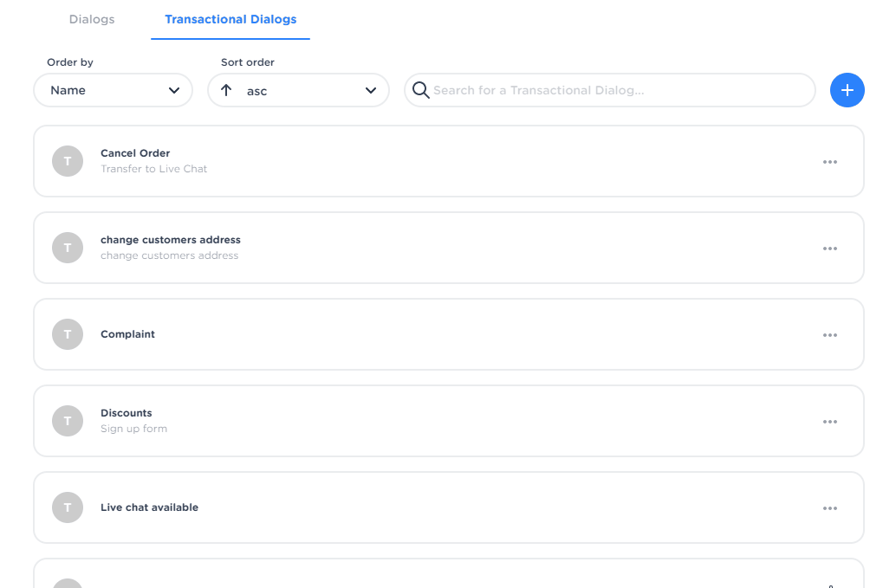Click the chevron arrow in the Name dropdown
This screenshot has width=896, height=588.
point(174,90)
